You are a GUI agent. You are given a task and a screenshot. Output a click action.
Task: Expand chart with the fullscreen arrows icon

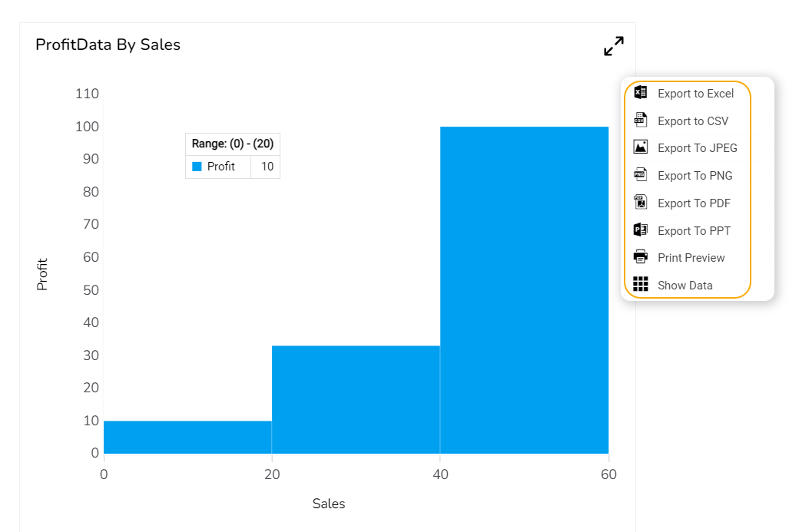pos(614,46)
